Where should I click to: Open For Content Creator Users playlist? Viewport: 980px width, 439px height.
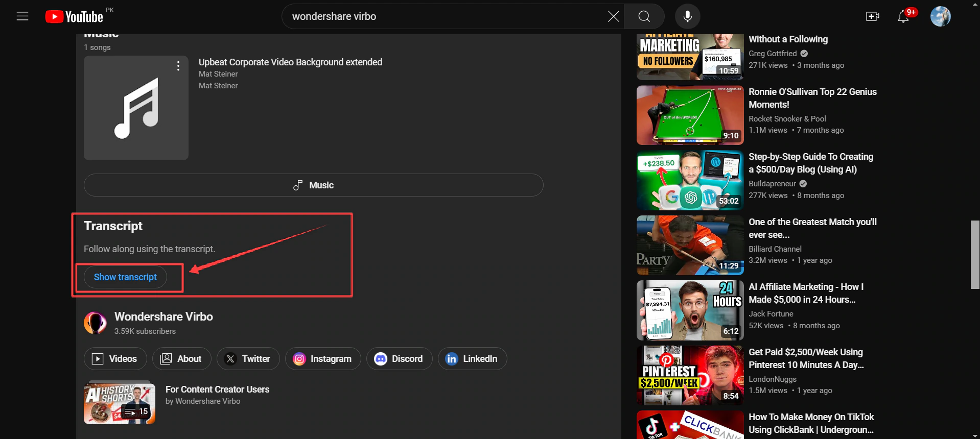click(217, 389)
